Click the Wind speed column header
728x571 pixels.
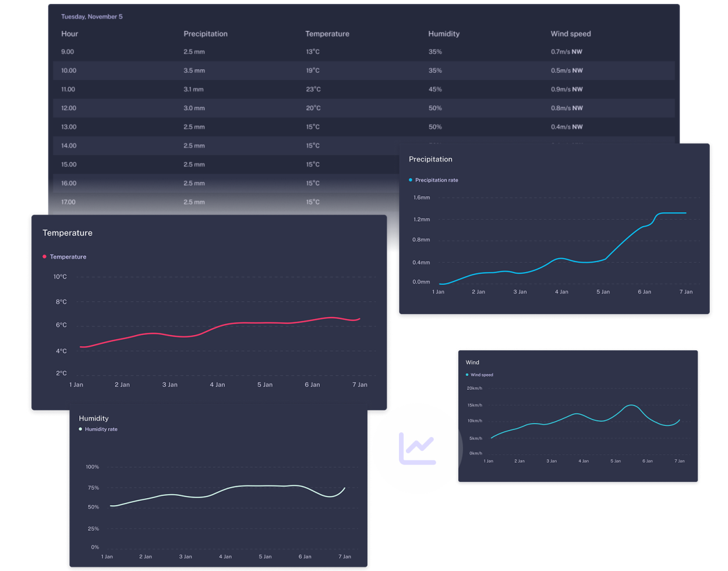tap(570, 34)
